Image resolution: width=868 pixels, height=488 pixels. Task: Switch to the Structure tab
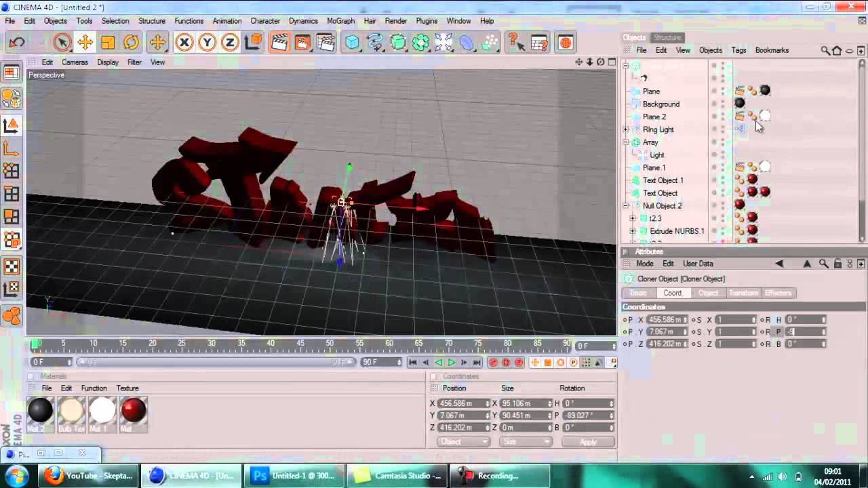pos(667,37)
